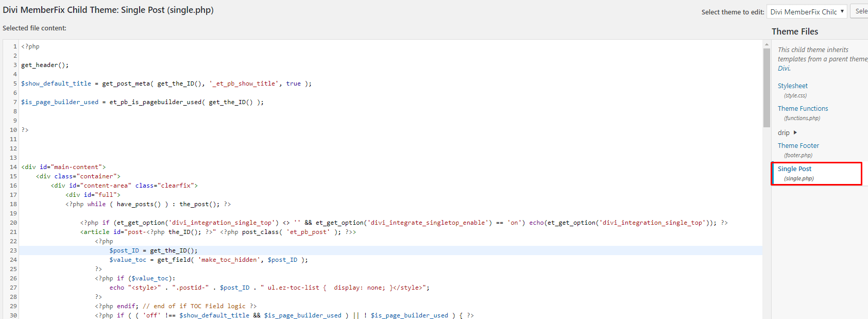Click the 'divi_integrate_singletop_enable' option text
The image size is (868, 319).
point(428,223)
